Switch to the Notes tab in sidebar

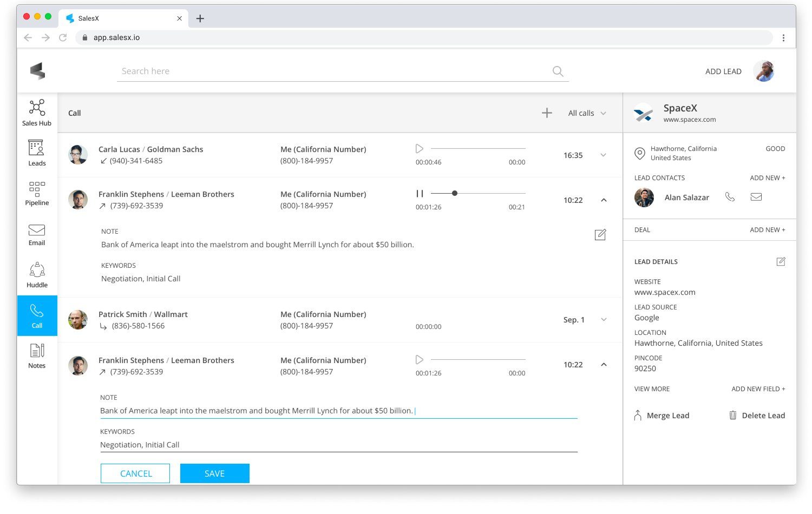37,356
